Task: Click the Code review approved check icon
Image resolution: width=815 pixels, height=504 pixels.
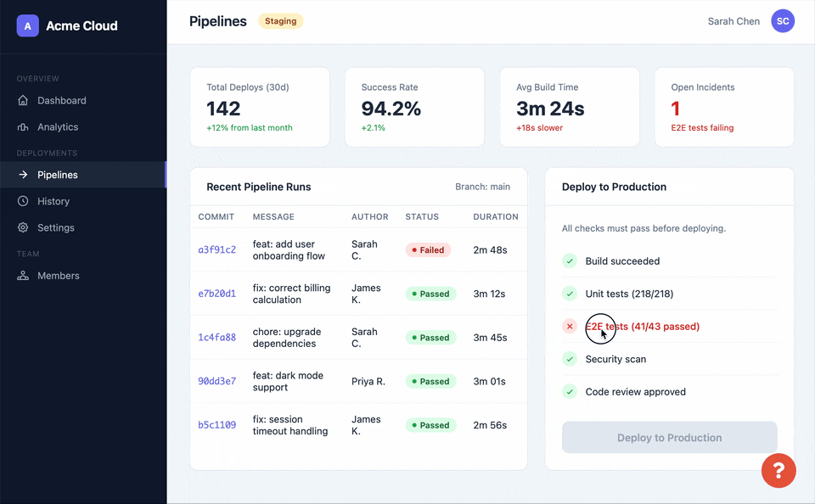Action: point(570,392)
